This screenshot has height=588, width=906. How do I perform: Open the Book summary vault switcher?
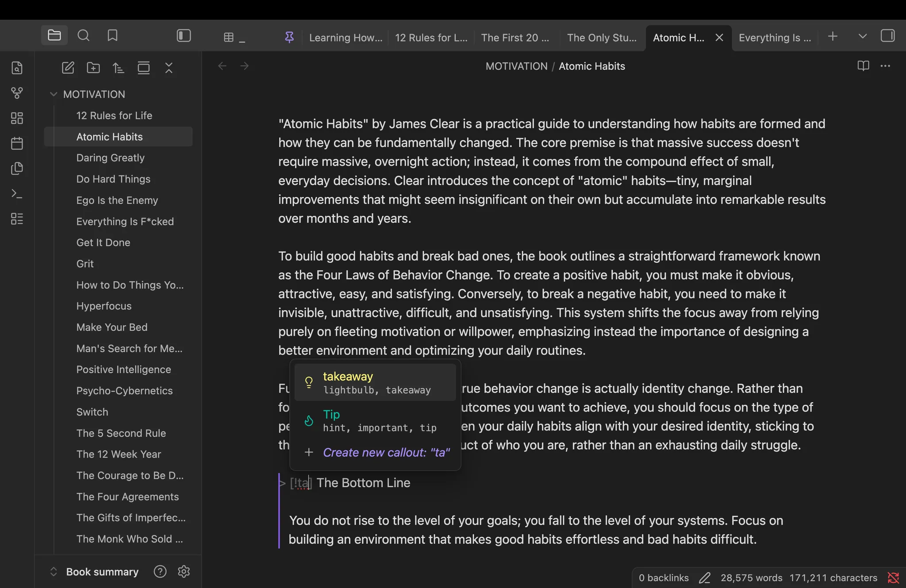click(x=94, y=572)
